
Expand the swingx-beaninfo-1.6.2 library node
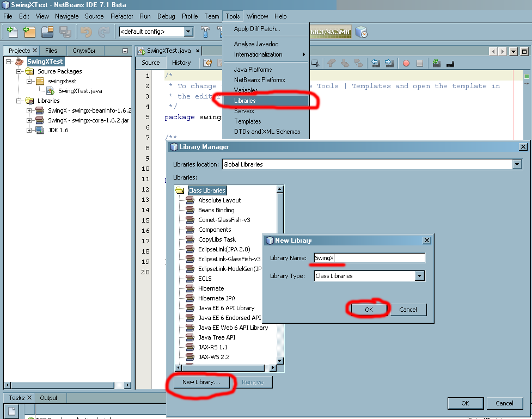(x=29, y=110)
